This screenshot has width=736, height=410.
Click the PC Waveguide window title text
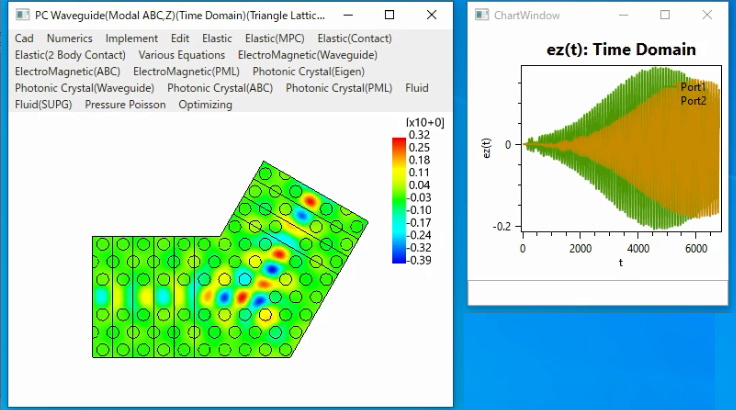(x=180, y=15)
